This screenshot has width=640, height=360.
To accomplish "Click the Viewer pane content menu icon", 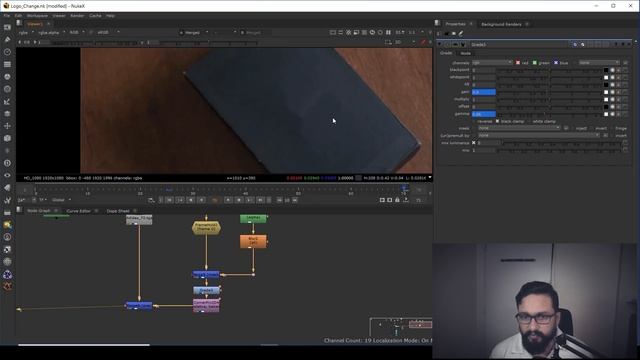I will (19, 24).
